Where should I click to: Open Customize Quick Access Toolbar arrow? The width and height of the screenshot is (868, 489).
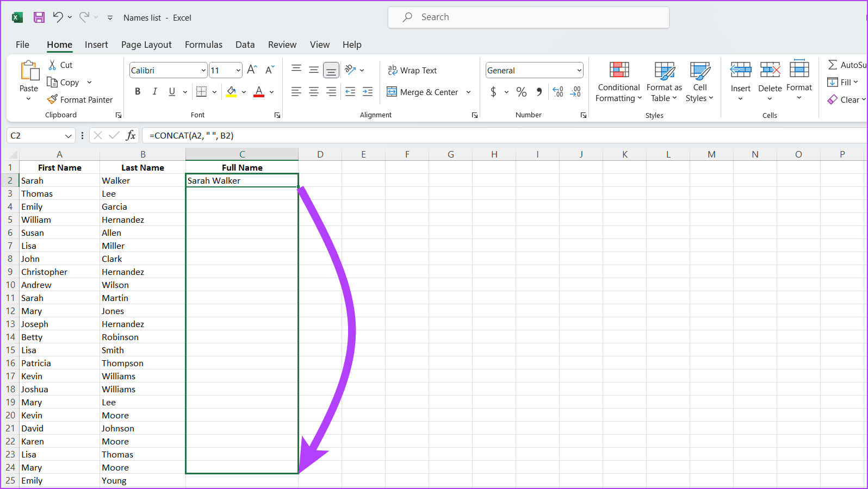110,18
